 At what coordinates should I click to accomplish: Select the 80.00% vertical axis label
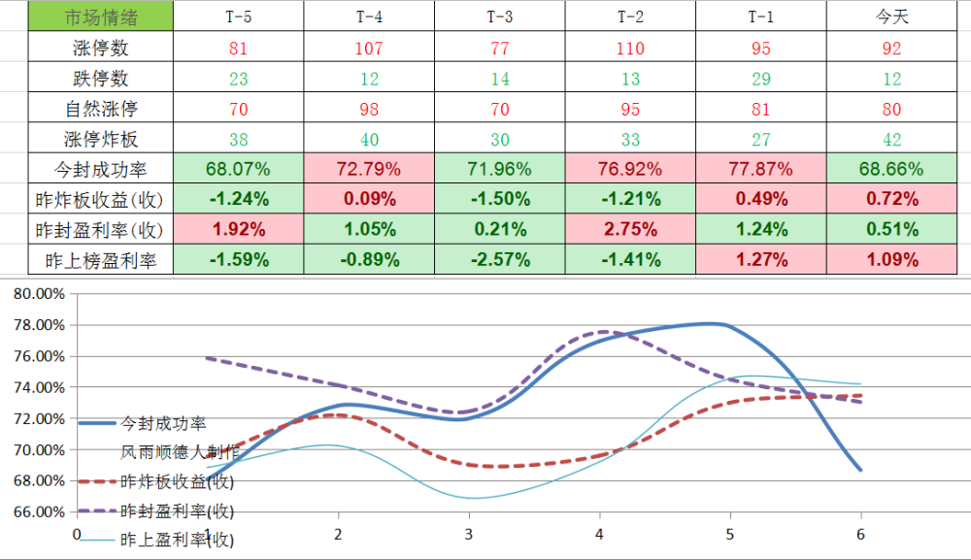pyautogui.click(x=39, y=294)
